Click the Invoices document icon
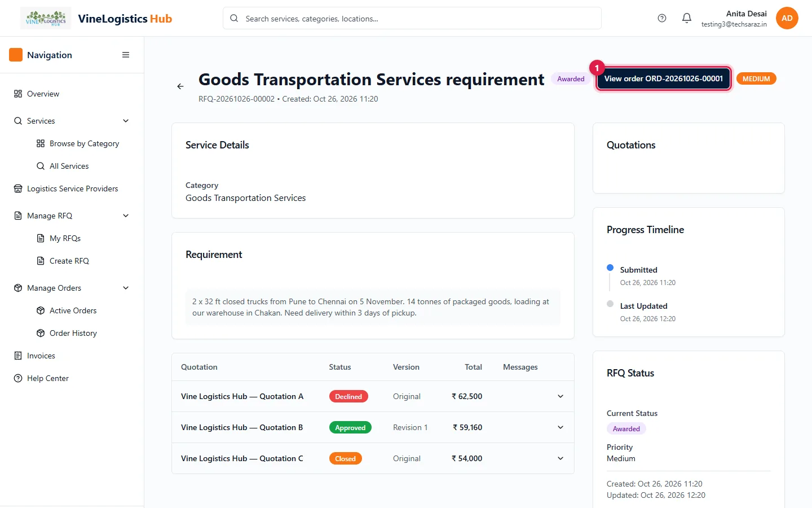The height and width of the screenshot is (508, 812). point(18,356)
